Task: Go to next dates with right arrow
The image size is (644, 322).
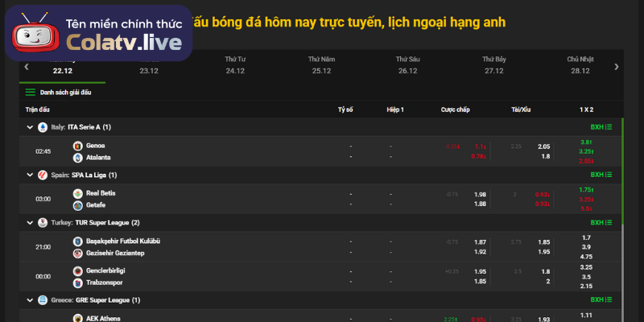Action: coord(617,67)
